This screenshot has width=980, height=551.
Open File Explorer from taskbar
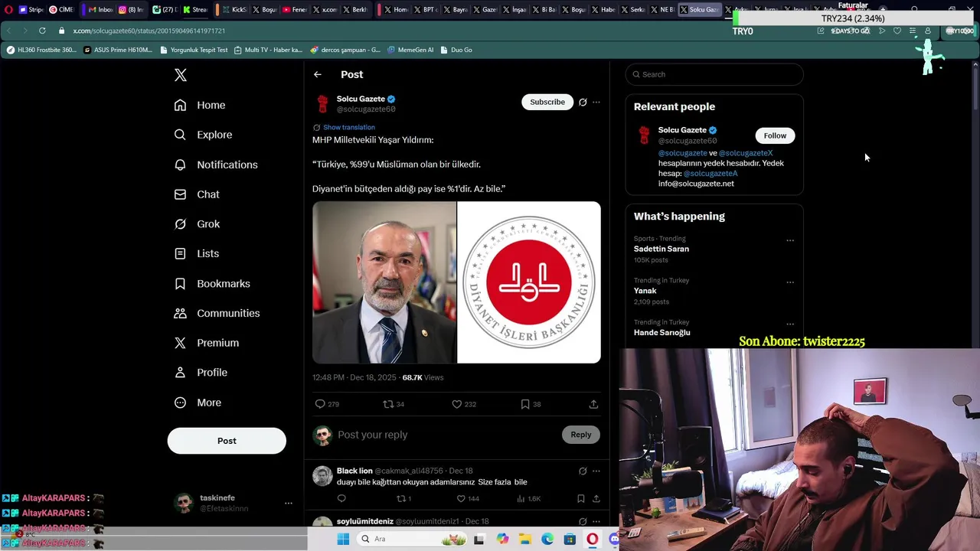(525, 539)
